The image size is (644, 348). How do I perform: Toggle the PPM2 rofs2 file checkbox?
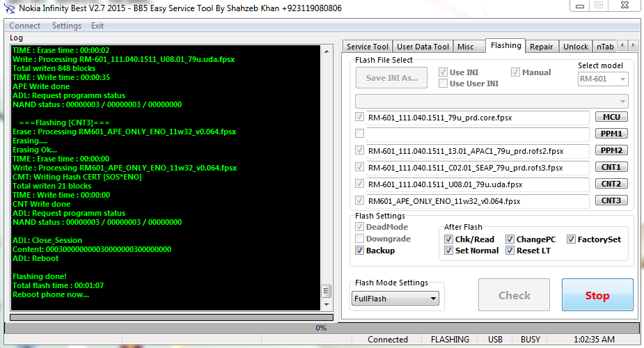tap(359, 150)
